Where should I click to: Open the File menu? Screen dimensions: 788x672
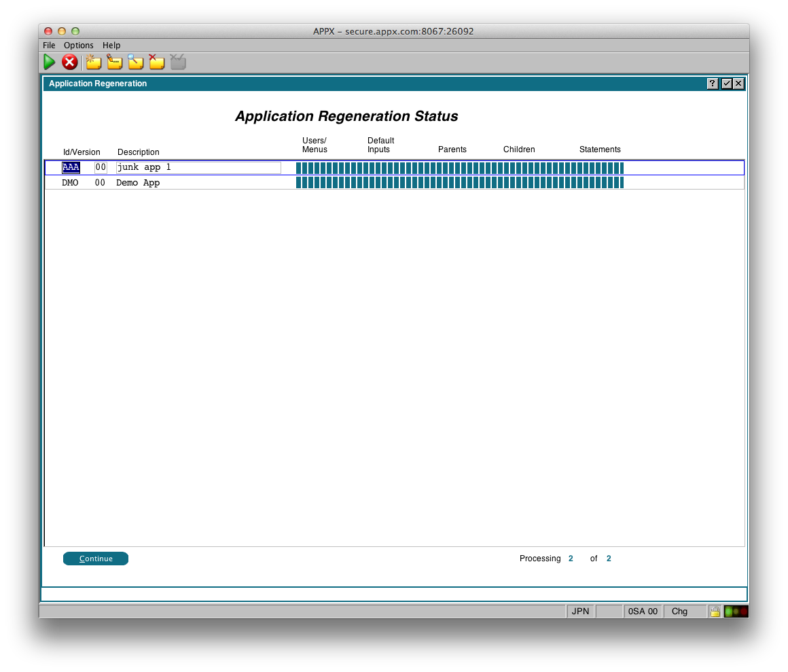click(x=49, y=46)
